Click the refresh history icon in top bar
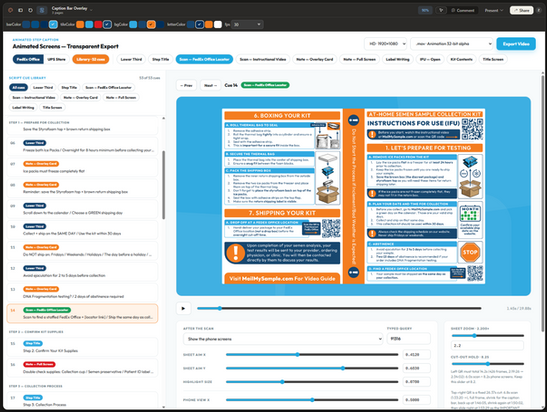Viewport: 547px width, 412px height. click(x=30, y=10)
